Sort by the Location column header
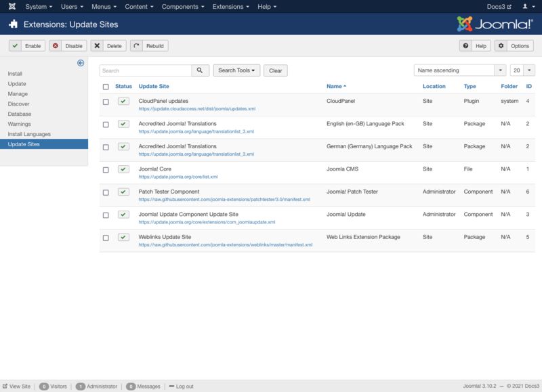Image resolution: width=542 pixels, height=392 pixels. 434,87
